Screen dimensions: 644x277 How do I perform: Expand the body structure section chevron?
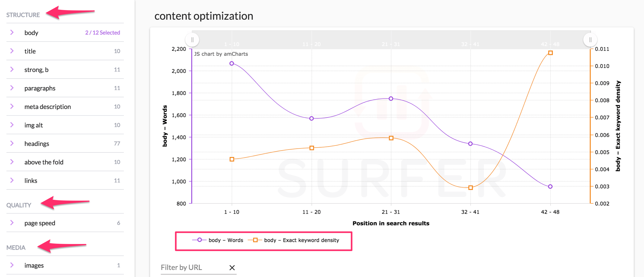(x=12, y=32)
